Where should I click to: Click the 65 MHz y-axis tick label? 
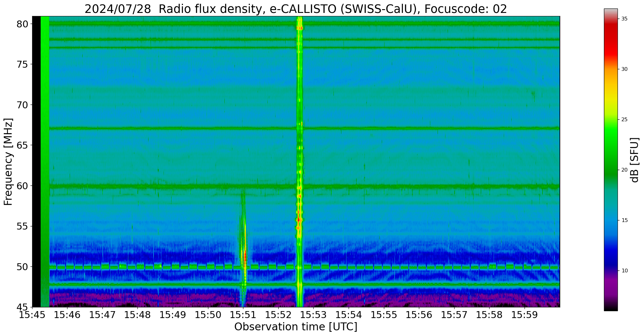[x=23, y=145]
